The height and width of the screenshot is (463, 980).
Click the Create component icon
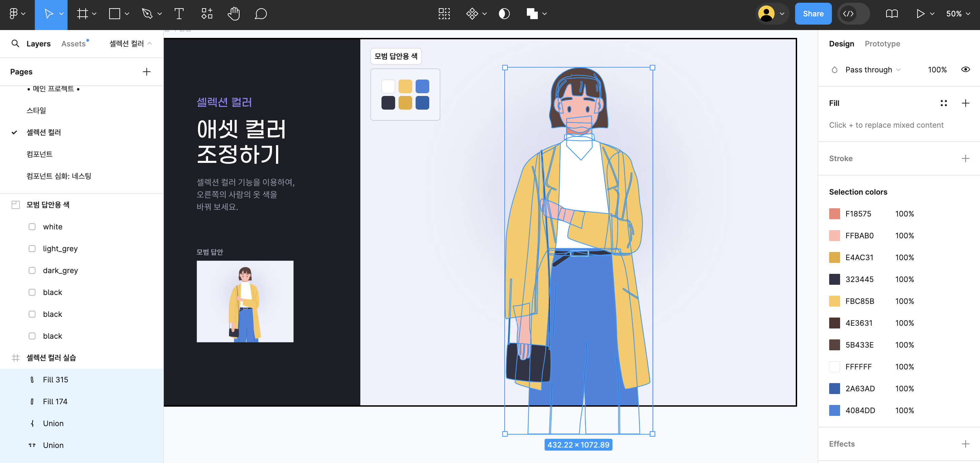472,14
